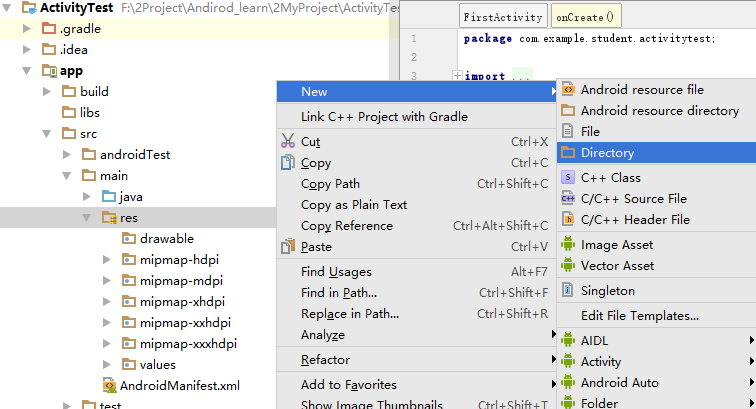
Task: Select Copy Path from context menu
Action: coord(417,184)
